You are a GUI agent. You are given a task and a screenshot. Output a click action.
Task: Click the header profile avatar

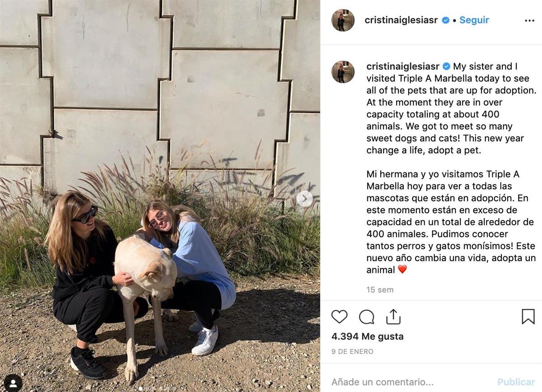343,20
